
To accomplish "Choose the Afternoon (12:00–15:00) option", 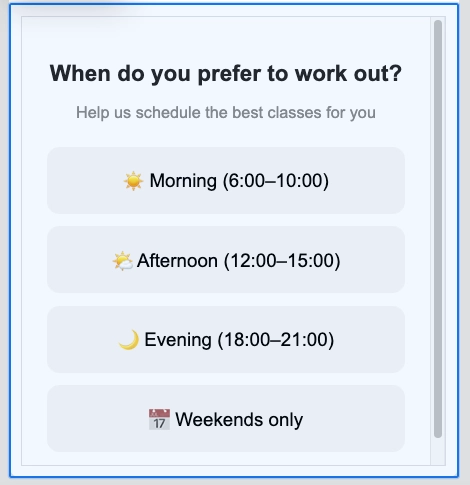I will pyautogui.click(x=226, y=260).
